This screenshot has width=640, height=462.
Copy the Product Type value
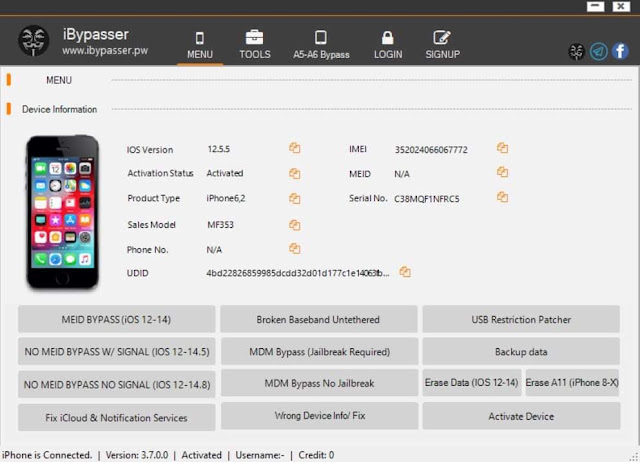(x=295, y=199)
